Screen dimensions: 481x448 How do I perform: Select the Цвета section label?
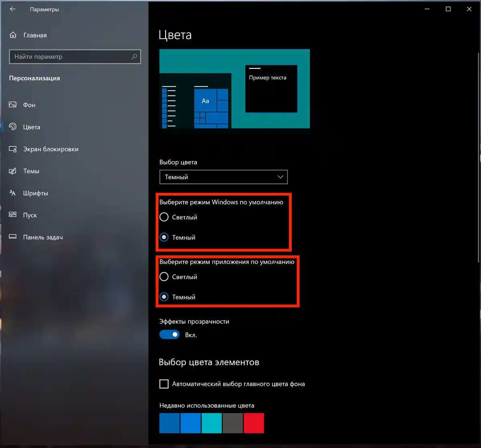tap(32, 127)
